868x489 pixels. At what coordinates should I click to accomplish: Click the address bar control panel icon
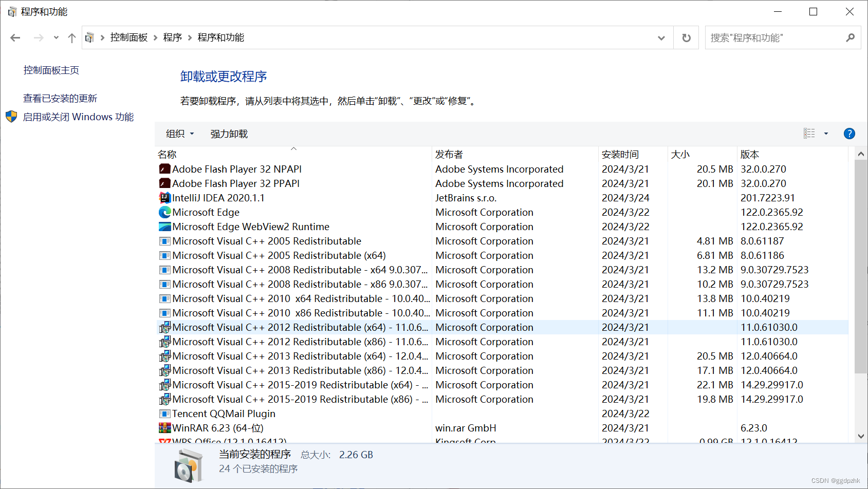pyautogui.click(x=89, y=37)
